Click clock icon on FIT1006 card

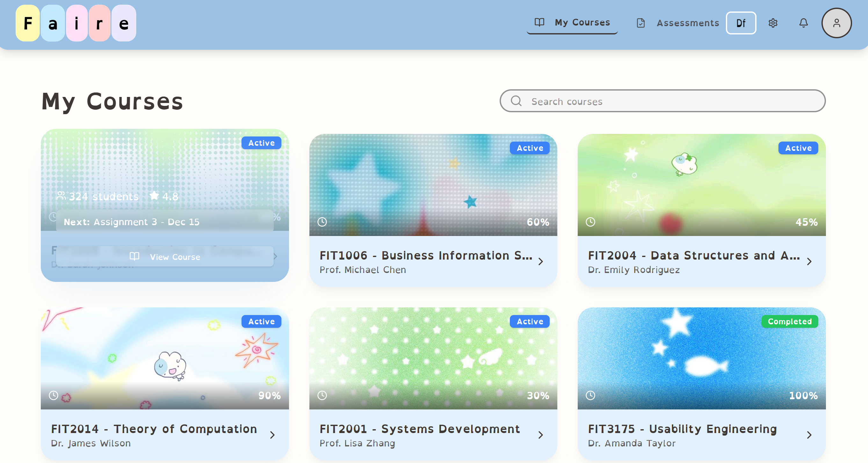[322, 222]
